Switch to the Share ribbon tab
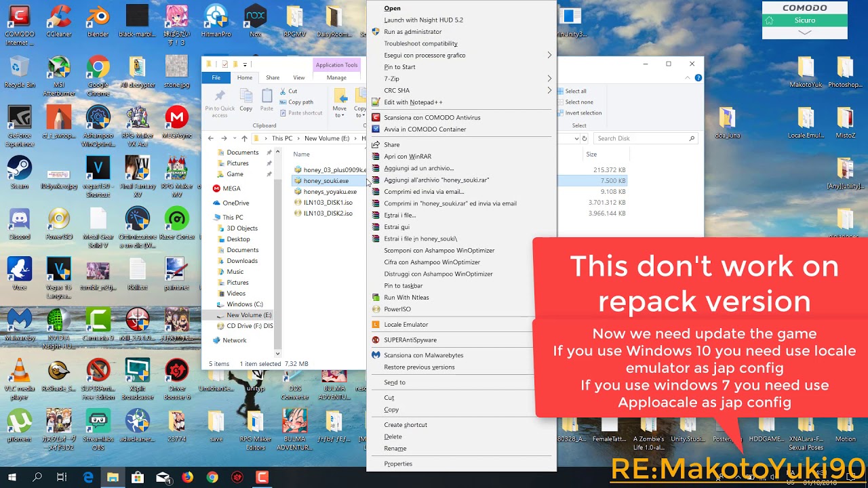Screen dimensions: 868x488 click(x=273, y=78)
